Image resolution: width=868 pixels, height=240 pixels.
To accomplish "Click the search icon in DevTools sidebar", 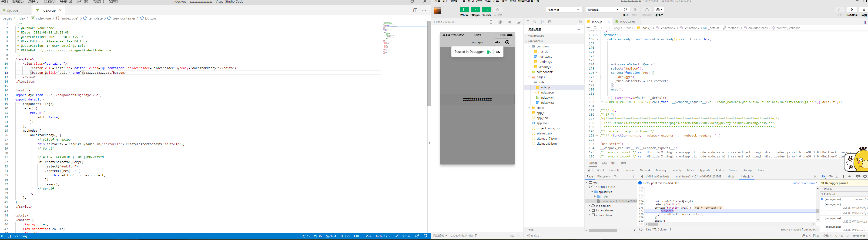I will pos(535,22).
